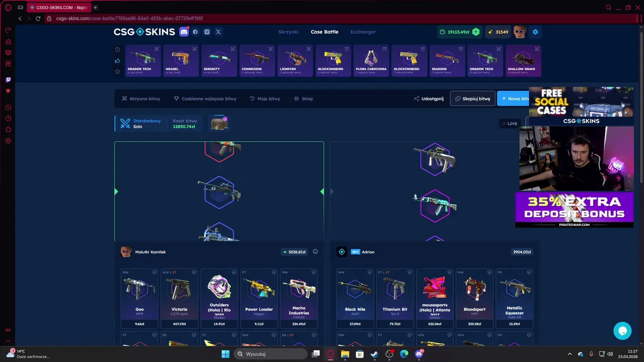This screenshot has height=362, width=644.
Task: Select the Titanium Bit Tec-9 card
Action: tap(394, 299)
